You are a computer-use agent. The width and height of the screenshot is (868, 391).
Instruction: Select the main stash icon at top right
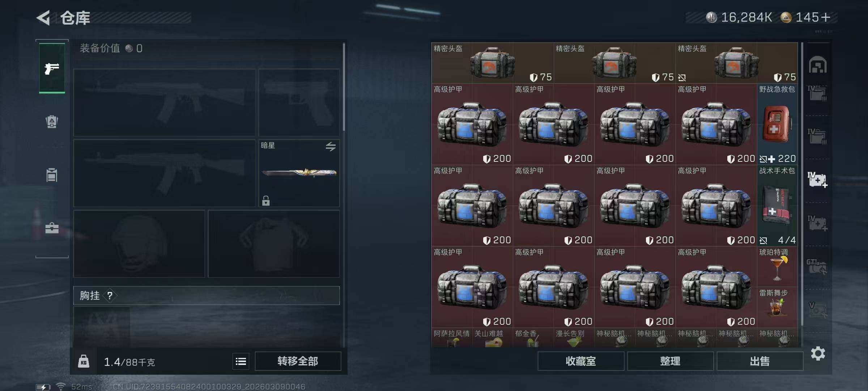pyautogui.click(x=818, y=65)
